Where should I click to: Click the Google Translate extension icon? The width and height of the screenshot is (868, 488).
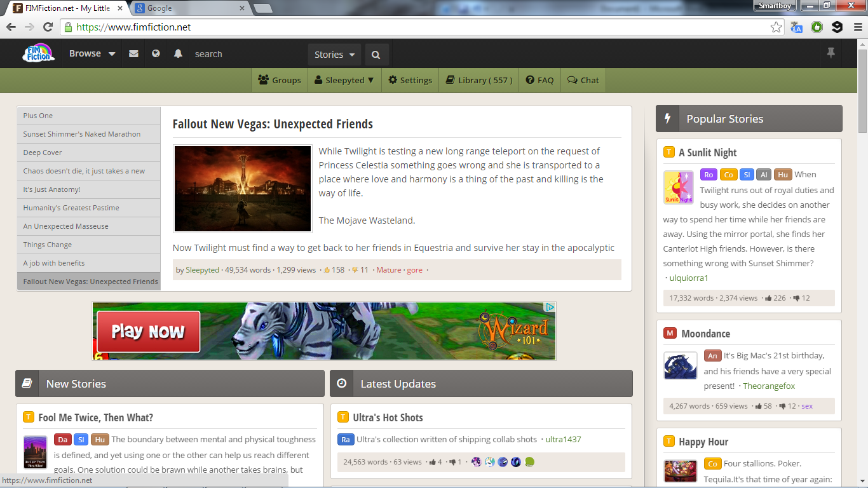[796, 27]
